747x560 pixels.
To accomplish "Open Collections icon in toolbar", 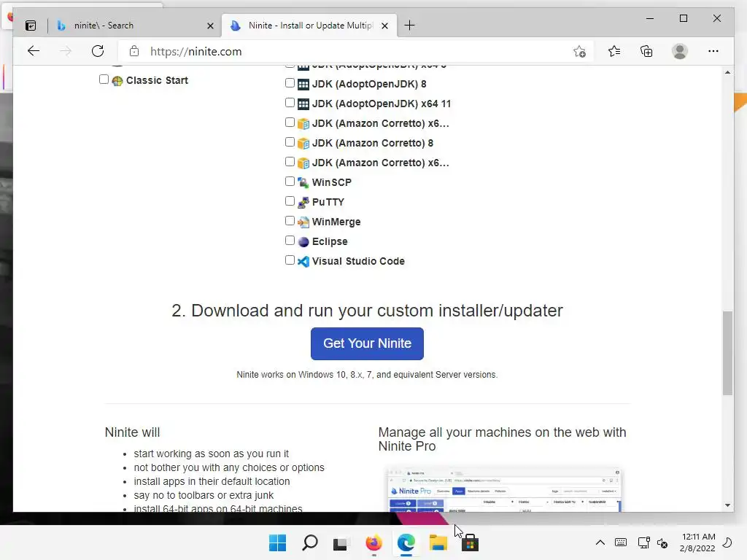I will point(646,52).
